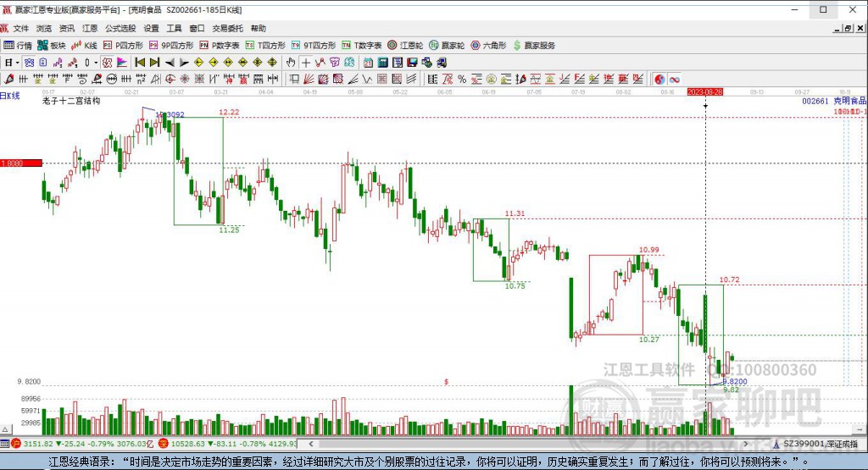The width and height of the screenshot is (868, 470).
Task: Click the percent % tool icon
Action: 462,79
